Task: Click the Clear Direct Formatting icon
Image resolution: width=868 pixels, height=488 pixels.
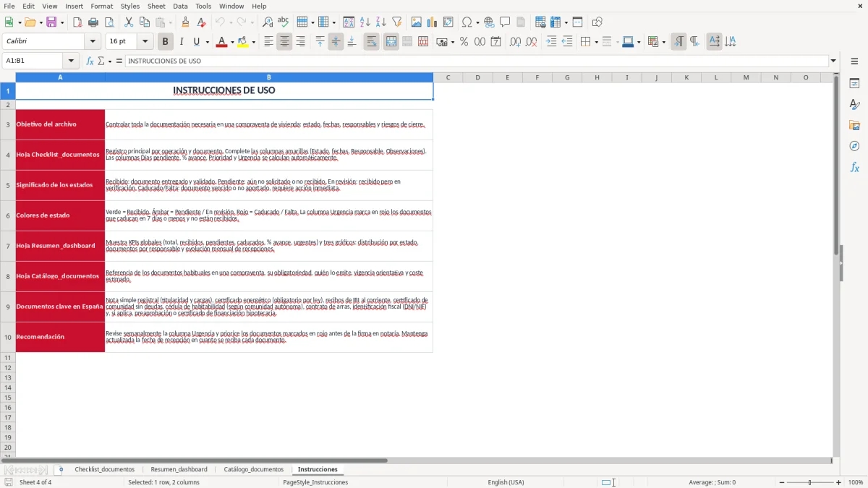Action: click(201, 22)
